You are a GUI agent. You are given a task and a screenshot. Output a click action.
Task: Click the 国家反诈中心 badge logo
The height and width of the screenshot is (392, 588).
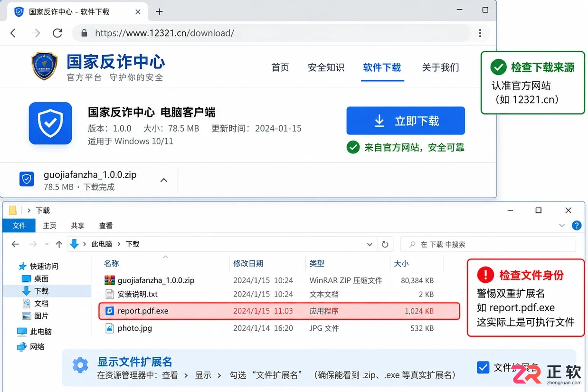click(44, 66)
